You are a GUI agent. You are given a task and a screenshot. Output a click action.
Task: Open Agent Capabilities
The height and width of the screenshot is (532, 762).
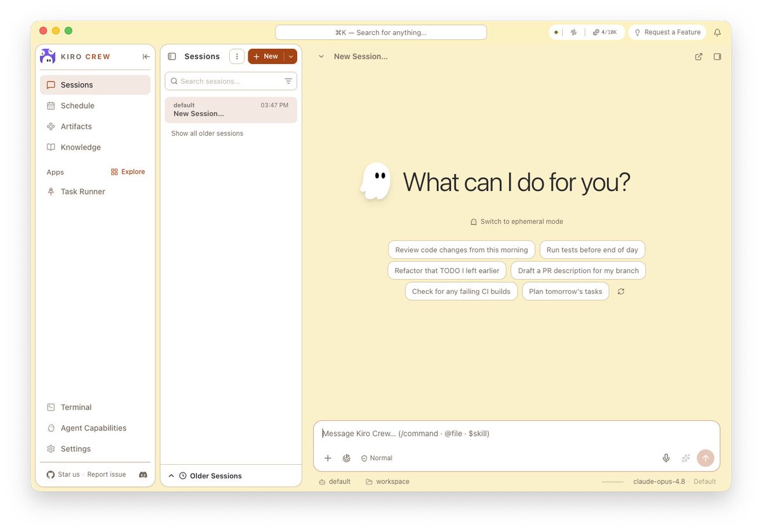tap(95, 428)
